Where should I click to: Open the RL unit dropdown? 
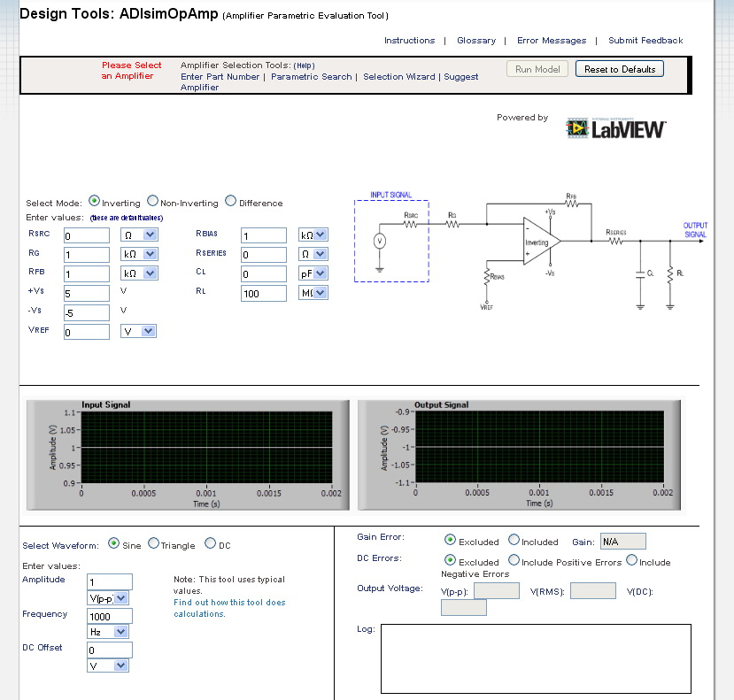pyautogui.click(x=313, y=293)
